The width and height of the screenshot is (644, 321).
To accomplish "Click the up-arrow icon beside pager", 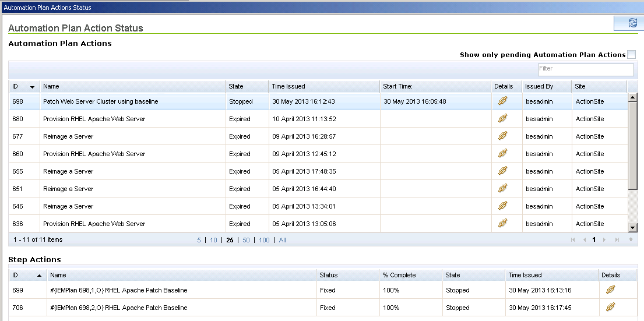I will point(631,239).
